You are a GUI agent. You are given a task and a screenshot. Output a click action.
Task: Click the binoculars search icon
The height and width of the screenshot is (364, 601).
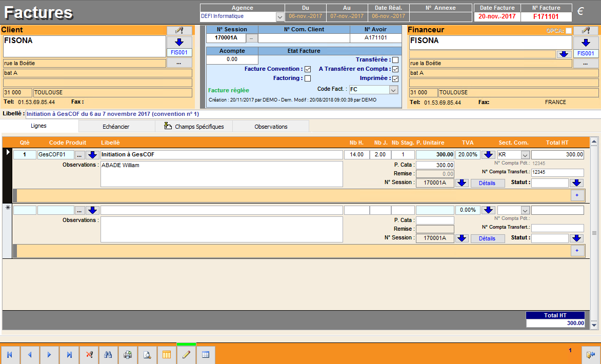pos(108,355)
